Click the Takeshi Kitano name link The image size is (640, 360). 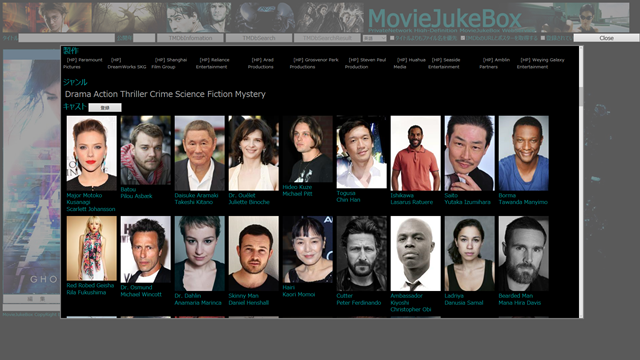click(x=193, y=202)
